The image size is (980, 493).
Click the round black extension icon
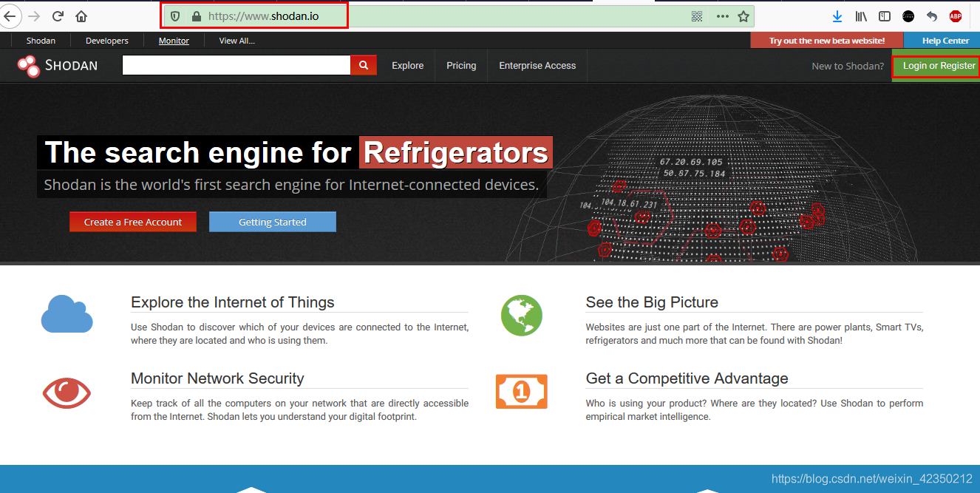click(x=908, y=16)
